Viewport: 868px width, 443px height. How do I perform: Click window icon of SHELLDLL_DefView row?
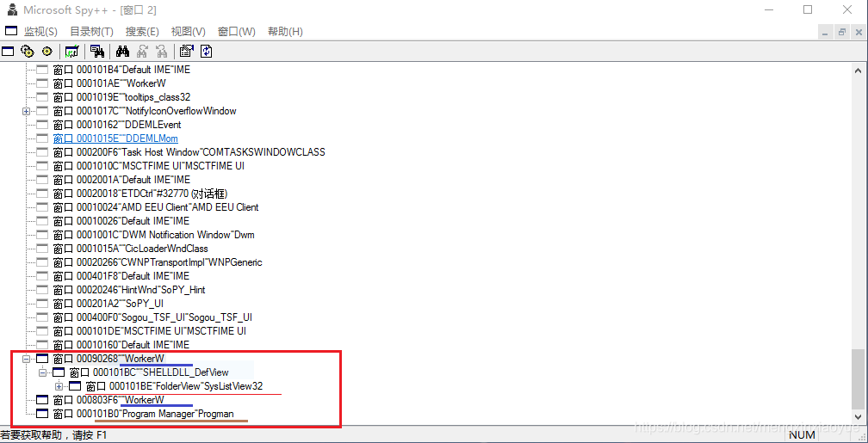59,372
